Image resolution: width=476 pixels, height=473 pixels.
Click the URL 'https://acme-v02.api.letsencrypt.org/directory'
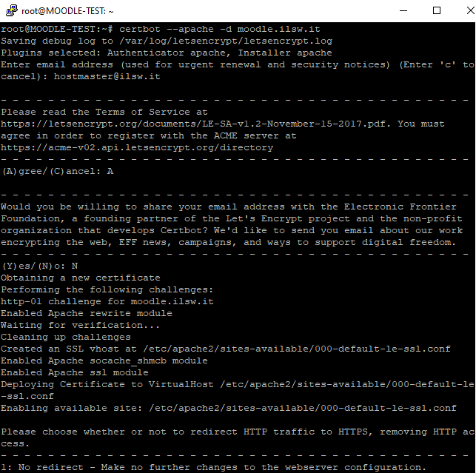(137, 147)
